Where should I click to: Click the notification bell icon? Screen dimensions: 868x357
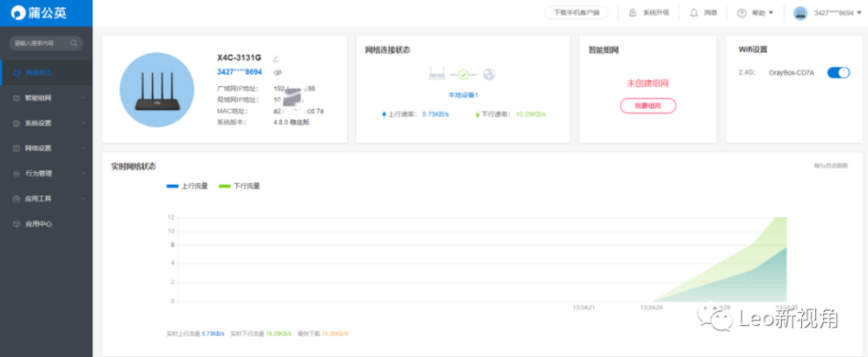(x=694, y=13)
